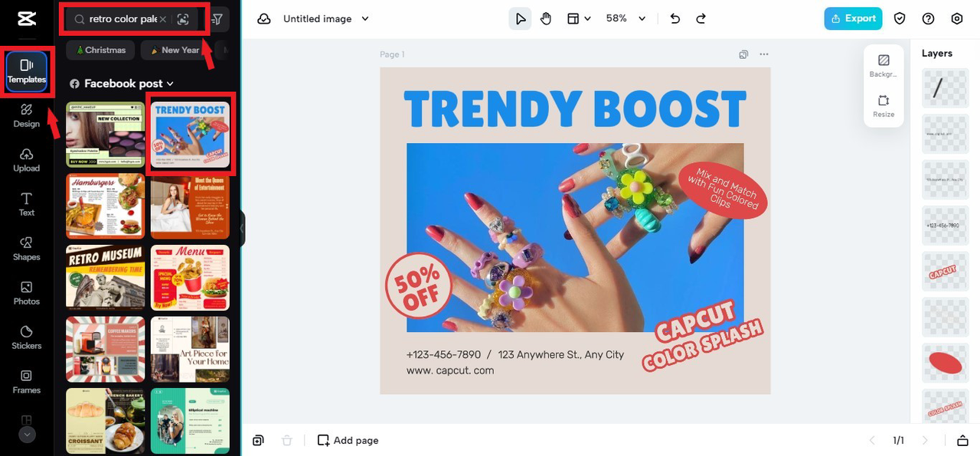Delete page with trash icon

click(287, 440)
